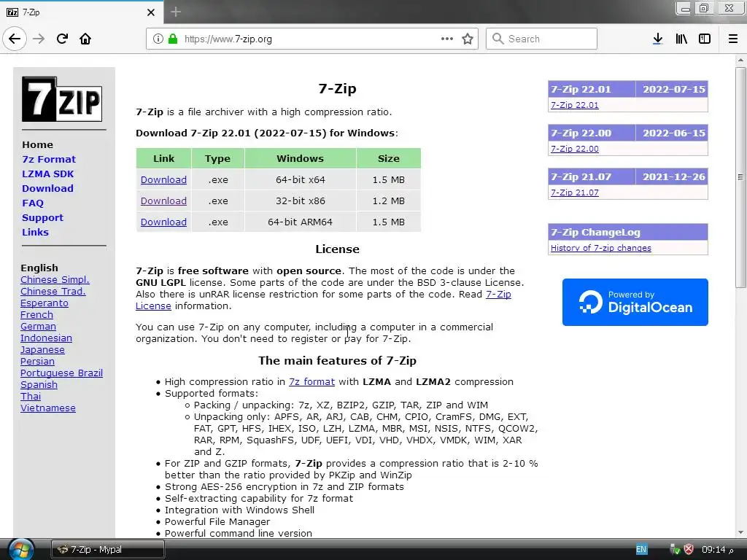Bookmark this page with the star icon
Image resolution: width=747 pixels, height=560 pixels.
click(x=468, y=39)
